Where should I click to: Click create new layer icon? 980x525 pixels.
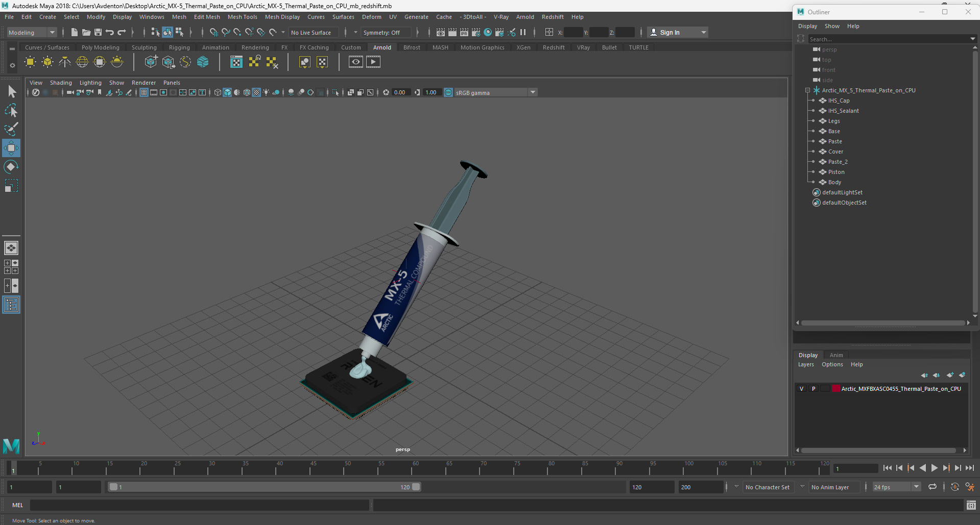pos(950,375)
